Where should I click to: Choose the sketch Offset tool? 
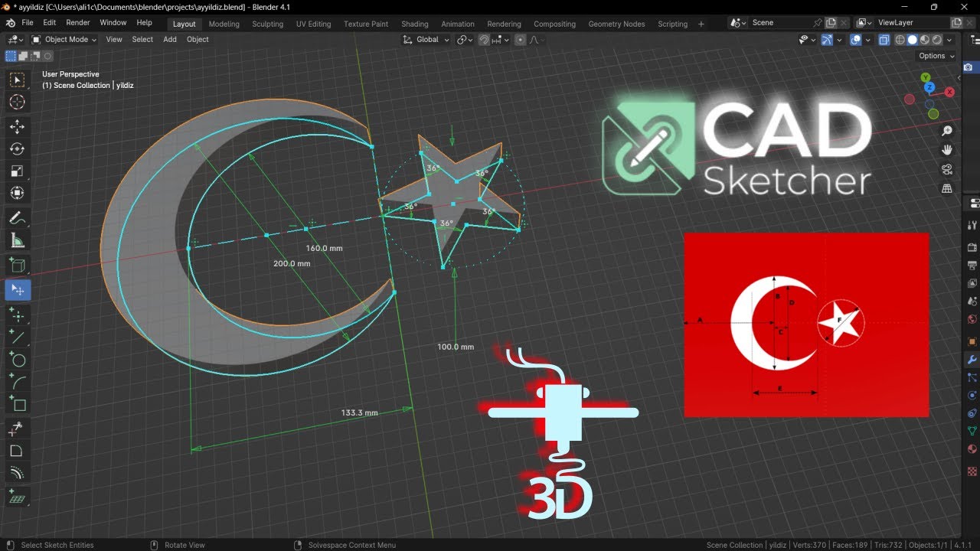(17, 474)
